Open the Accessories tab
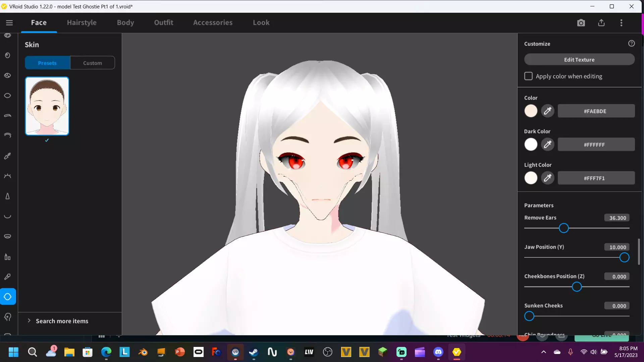644x362 pixels. coord(213,22)
